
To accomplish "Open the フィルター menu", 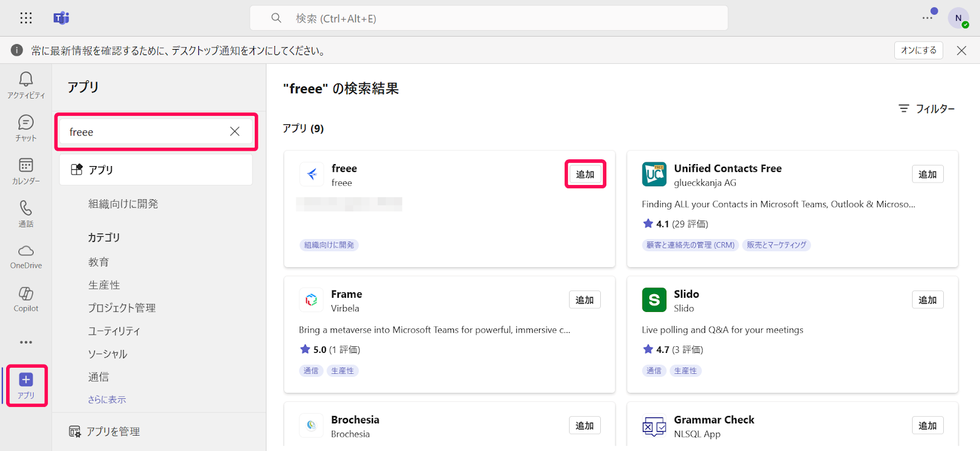I will (x=927, y=108).
